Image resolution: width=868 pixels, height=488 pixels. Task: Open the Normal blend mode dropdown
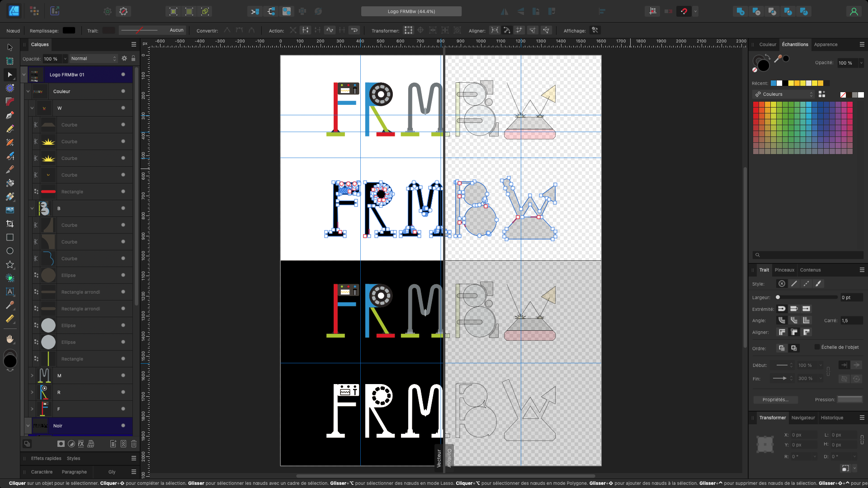click(93, 58)
